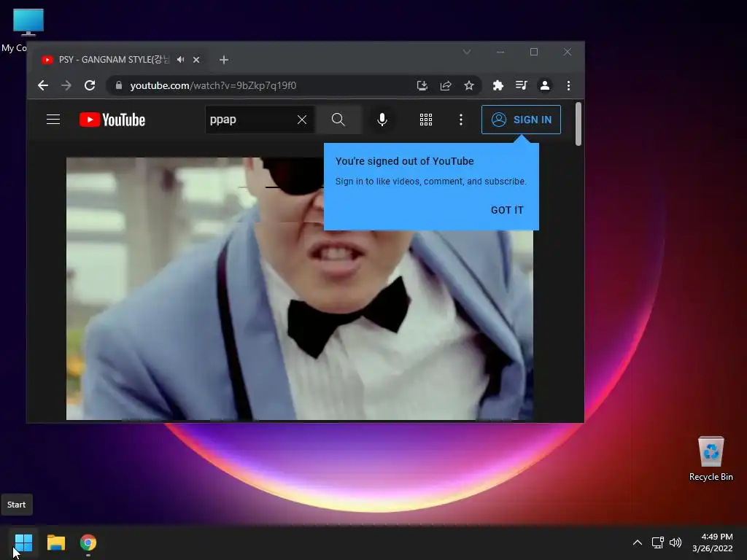Reload the YouTube page
747x560 pixels.
[90, 86]
